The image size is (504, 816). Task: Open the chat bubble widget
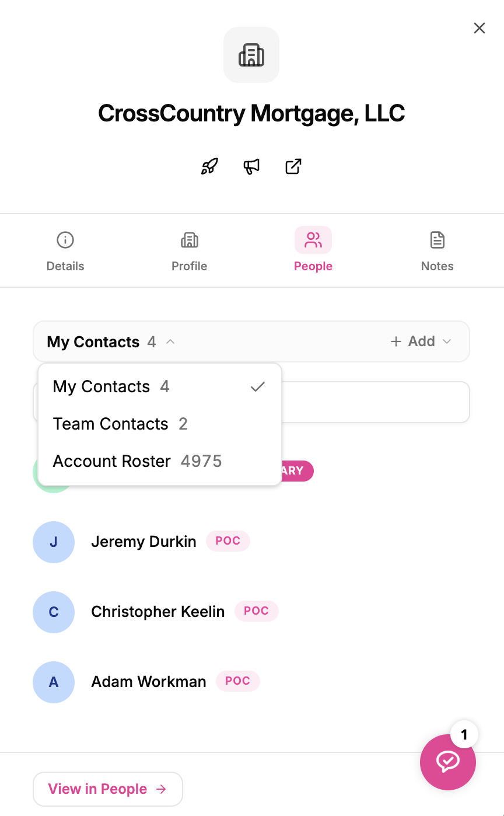(448, 762)
